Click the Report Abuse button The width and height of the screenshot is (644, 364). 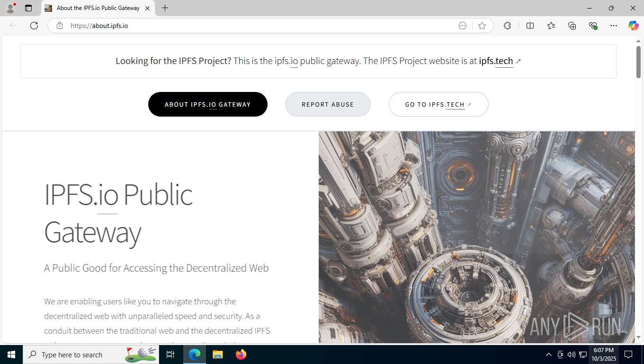tap(328, 104)
